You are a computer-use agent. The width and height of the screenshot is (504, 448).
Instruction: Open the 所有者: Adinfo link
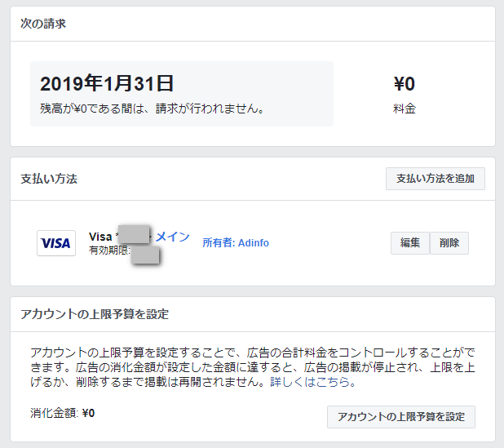click(236, 243)
